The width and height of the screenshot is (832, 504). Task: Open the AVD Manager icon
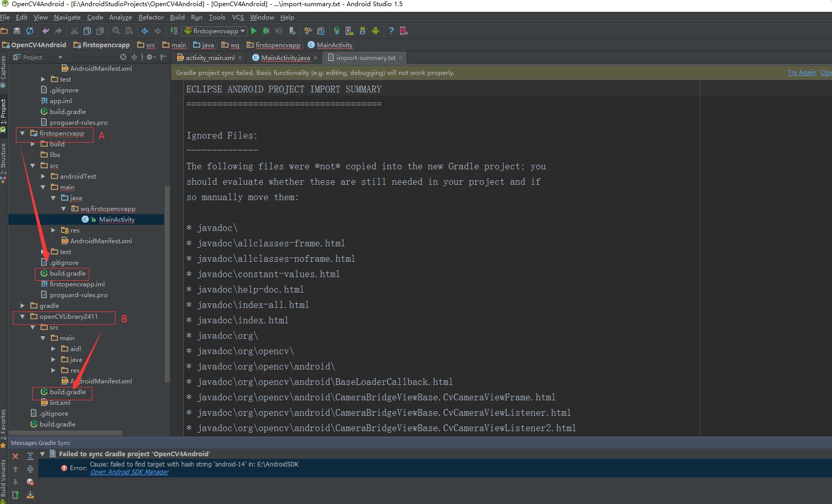(349, 31)
